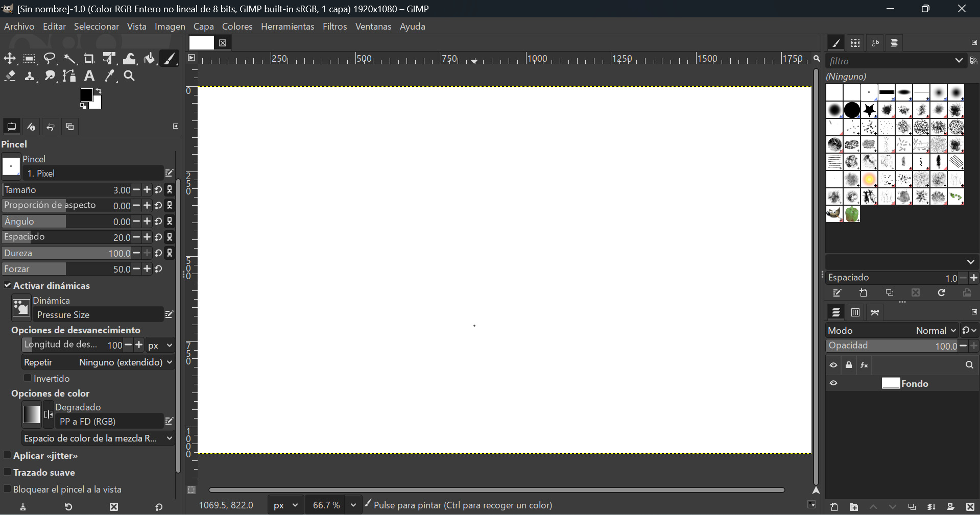Disable the Activar dinámicas option
This screenshot has width=980, height=515.
(x=8, y=286)
